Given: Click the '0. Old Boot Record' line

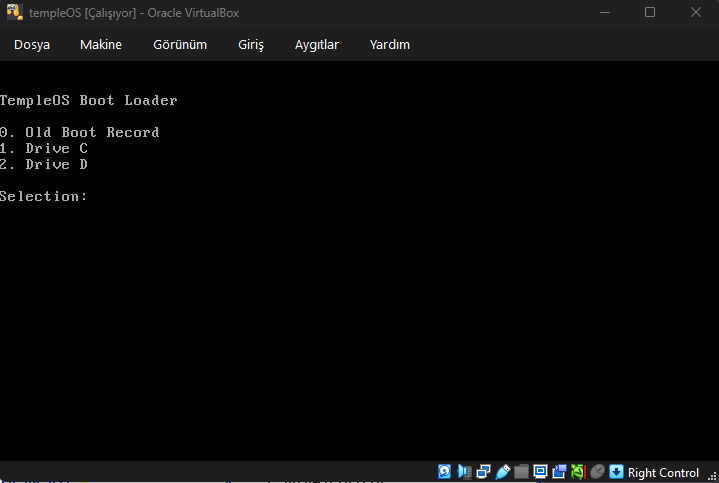Looking at the screenshot, I should click(x=79, y=133).
